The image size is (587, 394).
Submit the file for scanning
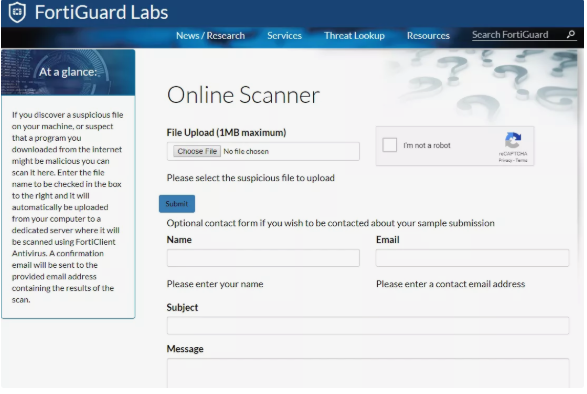coord(177,204)
